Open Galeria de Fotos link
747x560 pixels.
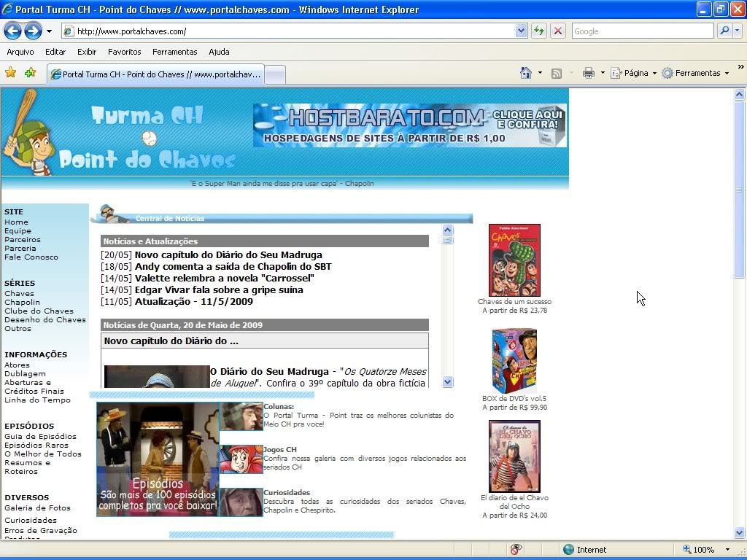pos(37,507)
